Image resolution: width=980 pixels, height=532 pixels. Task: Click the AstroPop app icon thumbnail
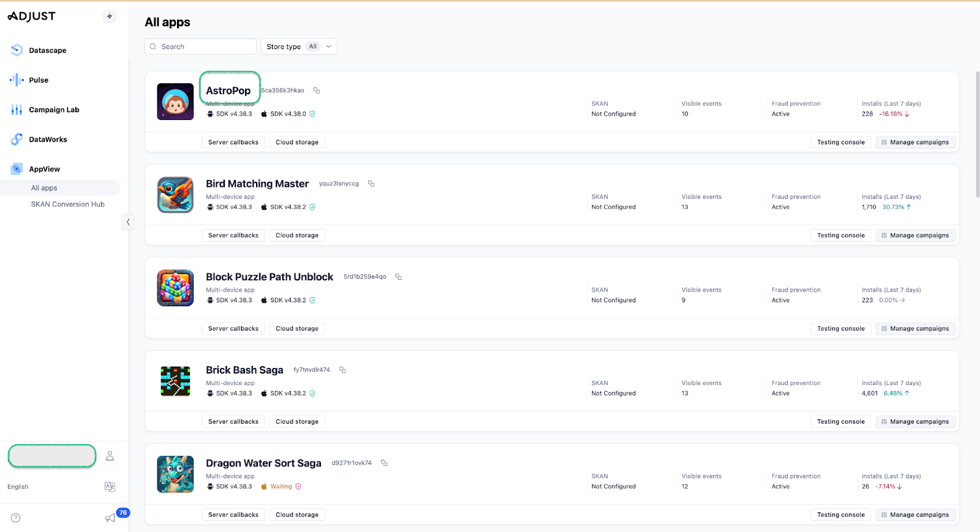coord(175,102)
